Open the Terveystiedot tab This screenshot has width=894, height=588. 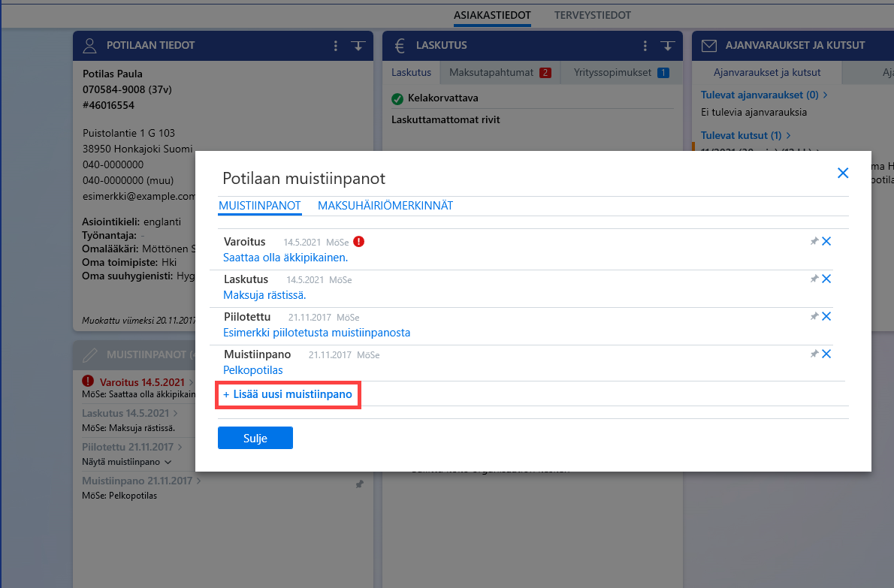coord(593,15)
